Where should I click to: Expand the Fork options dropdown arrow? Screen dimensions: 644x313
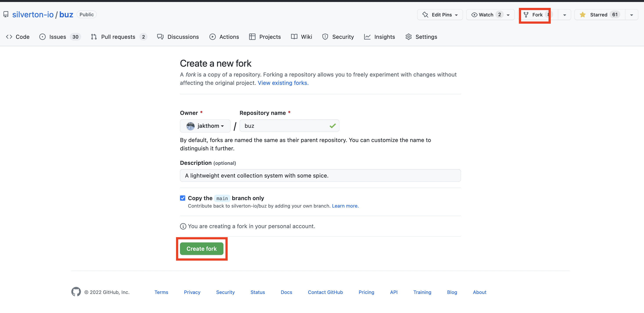point(565,15)
